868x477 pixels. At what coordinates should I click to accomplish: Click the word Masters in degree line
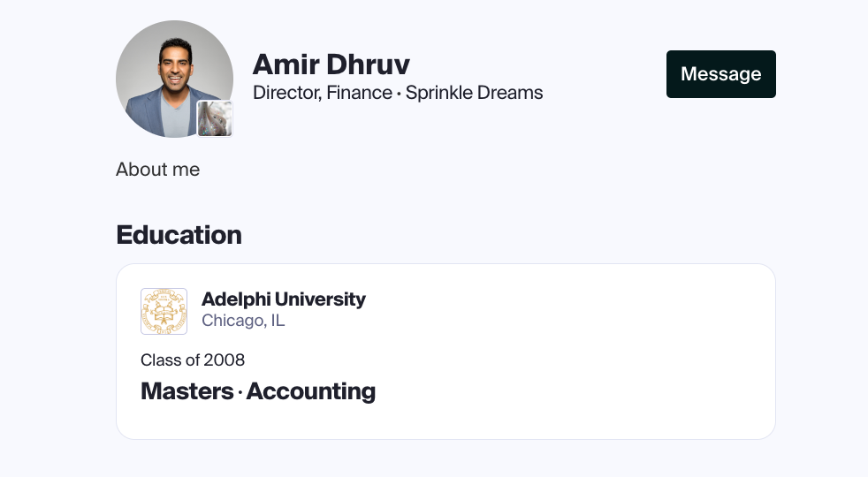(187, 391)
